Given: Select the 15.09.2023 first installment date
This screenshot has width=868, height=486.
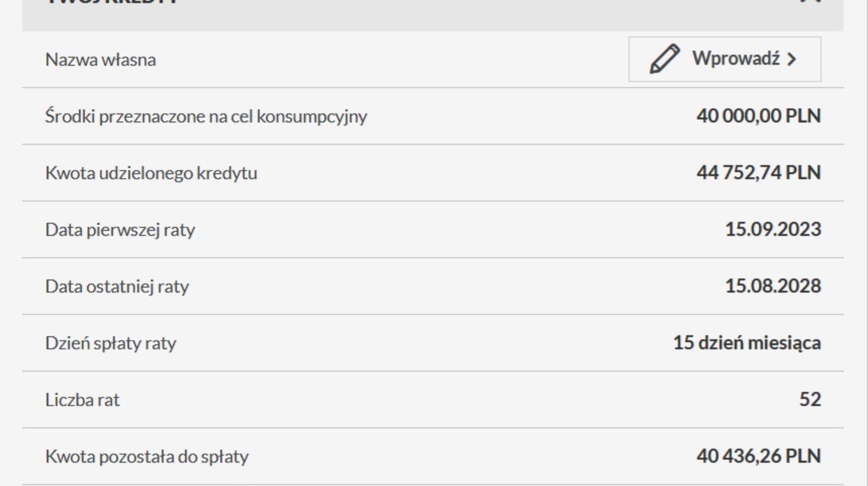Looking at the screenshot, I should pyautogui.click(x=773, y=229).
